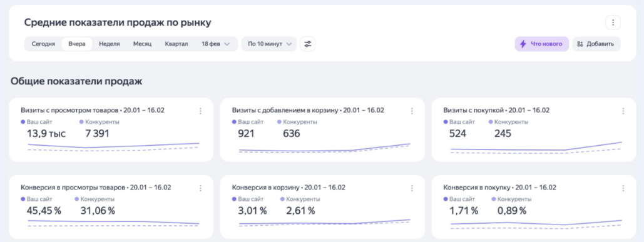Expand the По 10 минут grouping dropdown
The height and width of the screenshot is (242, 644).
pos(269,44)
